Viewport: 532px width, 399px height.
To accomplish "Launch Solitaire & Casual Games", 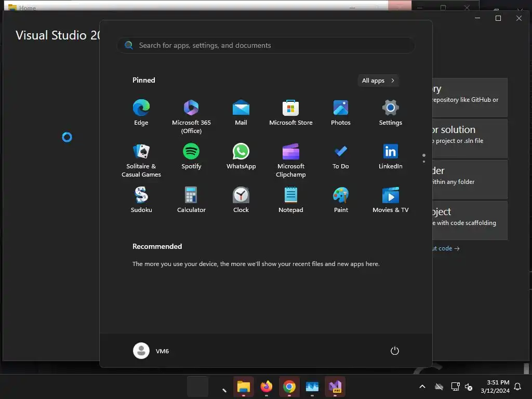I will [x=141, y=161].
